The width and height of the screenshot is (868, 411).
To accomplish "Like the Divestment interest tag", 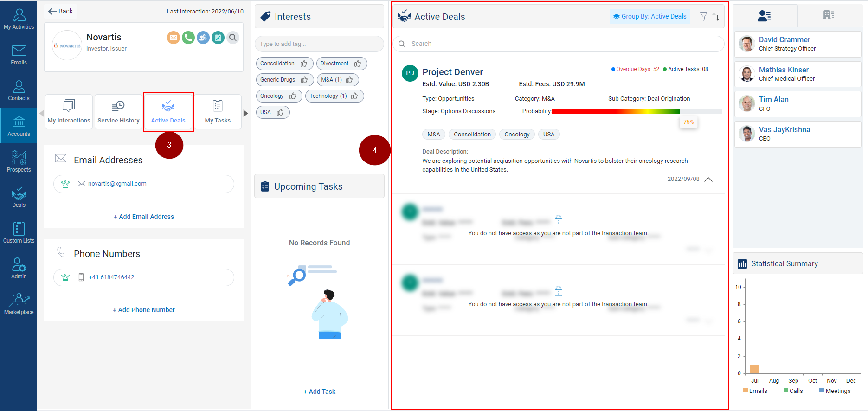I will (358, 64).
